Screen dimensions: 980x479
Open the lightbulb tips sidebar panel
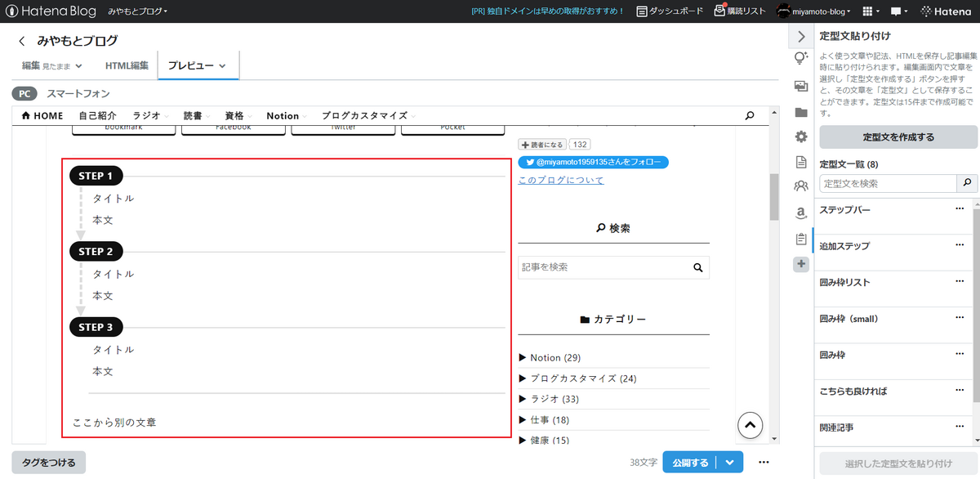pos(801,59)
